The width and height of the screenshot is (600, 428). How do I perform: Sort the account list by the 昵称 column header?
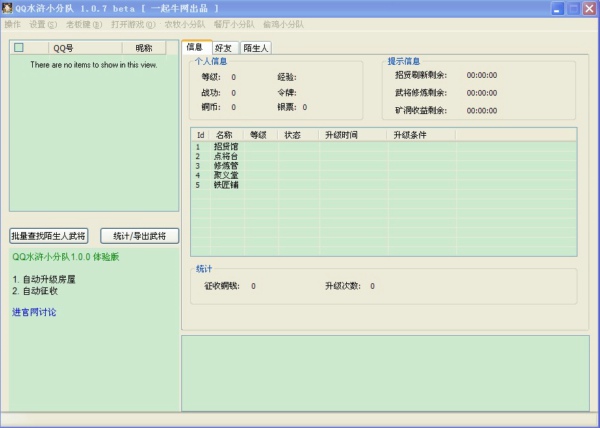tap(144, 48)
